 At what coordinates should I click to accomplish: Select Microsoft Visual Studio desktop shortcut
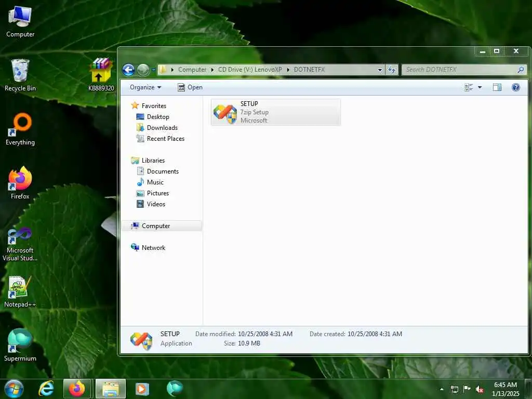pyautogui.click(x=20, y=244)
